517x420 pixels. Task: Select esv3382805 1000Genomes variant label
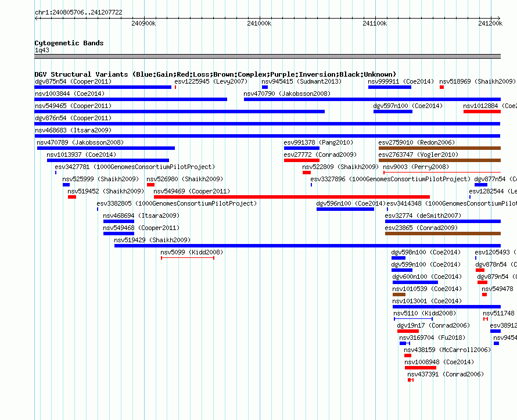[177, 203]
